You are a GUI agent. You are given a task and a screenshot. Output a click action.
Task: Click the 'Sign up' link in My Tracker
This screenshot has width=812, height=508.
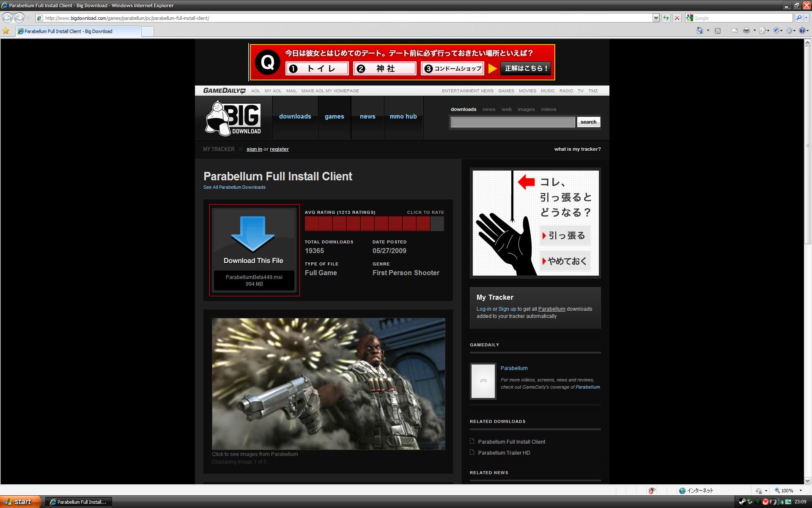tap(507, 309)
